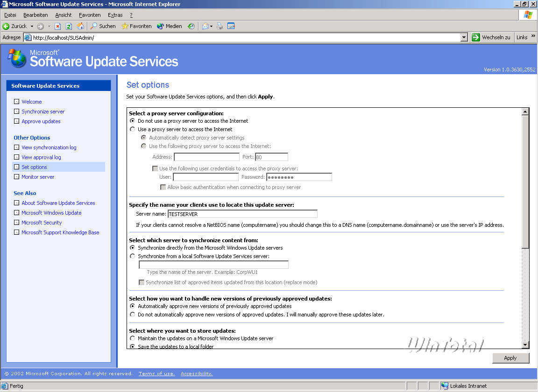
Task: Open Suchen search in the toolbar
Action: coord(103,26)
